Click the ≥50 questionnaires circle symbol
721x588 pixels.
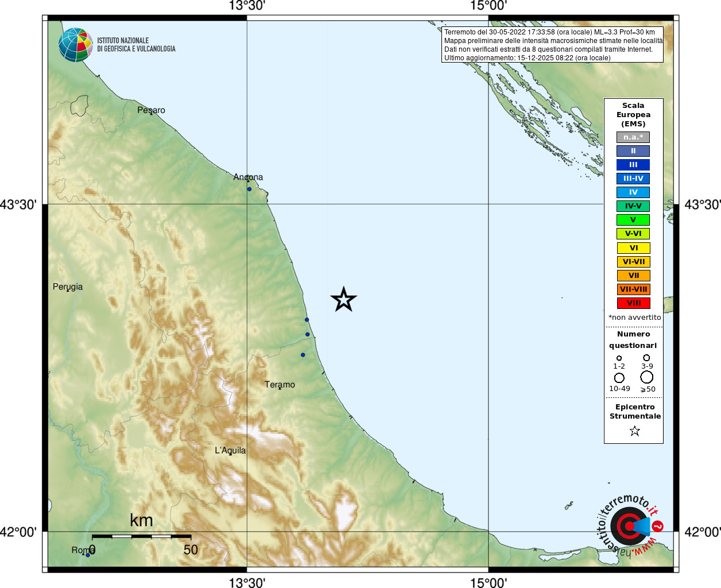coord(647,377)
